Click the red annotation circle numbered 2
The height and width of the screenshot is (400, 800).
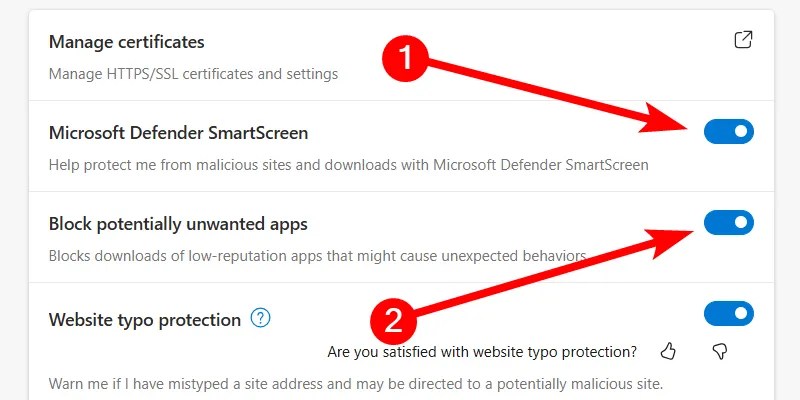[393, 321]
